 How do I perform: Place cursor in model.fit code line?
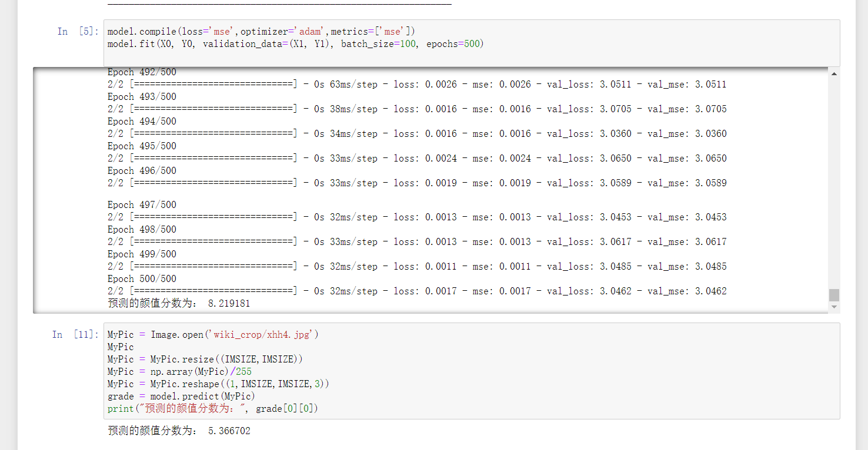295,44
